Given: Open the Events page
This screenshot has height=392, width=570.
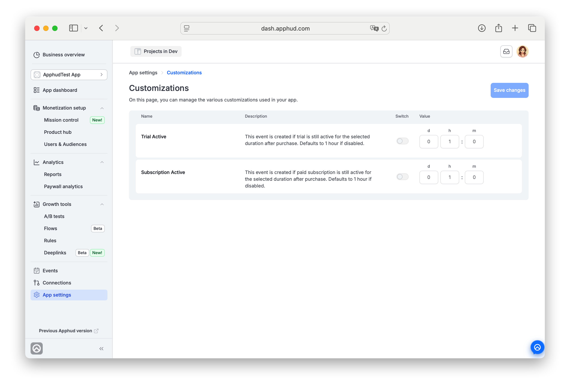Looking at the screenshot, I should 50,271.
